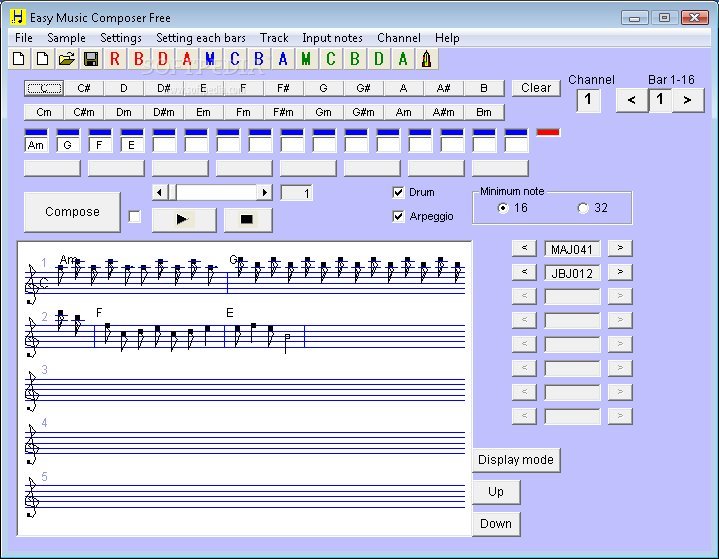Open the File menu

pyautogui.click(x=23, y=38)
